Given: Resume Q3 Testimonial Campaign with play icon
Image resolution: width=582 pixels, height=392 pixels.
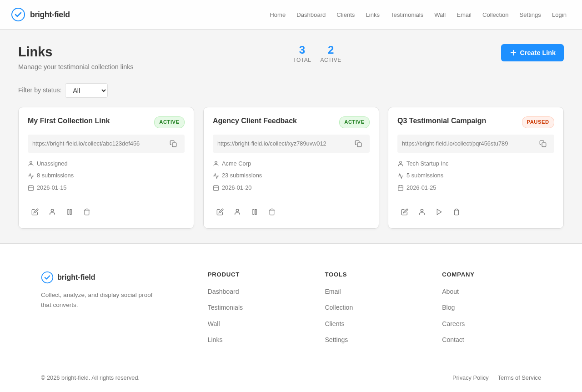Looking at the screenshot, I should [439, 212].
